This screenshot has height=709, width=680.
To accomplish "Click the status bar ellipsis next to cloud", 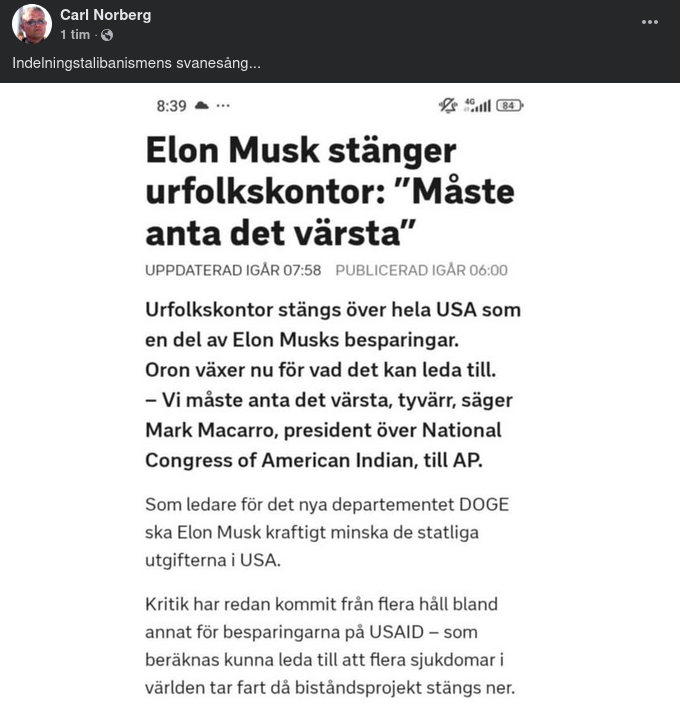I will coord(223,105).
